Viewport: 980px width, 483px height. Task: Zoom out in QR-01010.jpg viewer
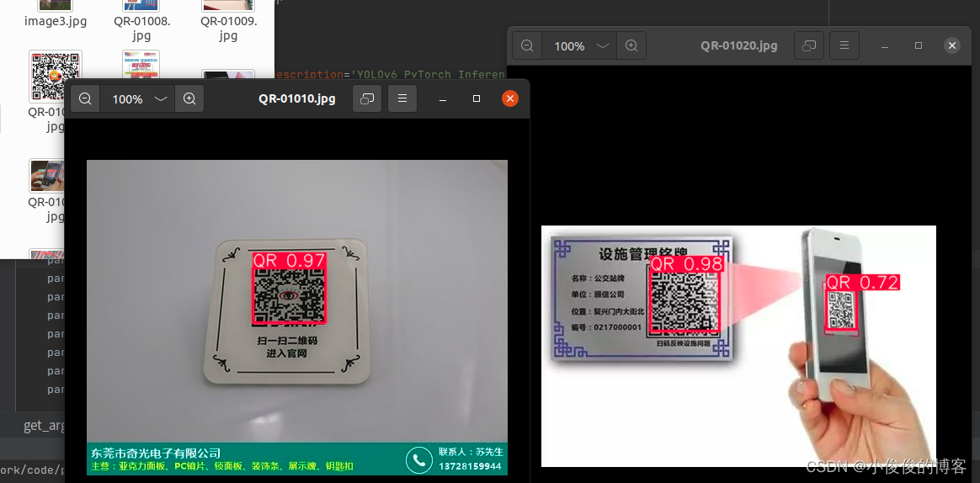point(85,98)
